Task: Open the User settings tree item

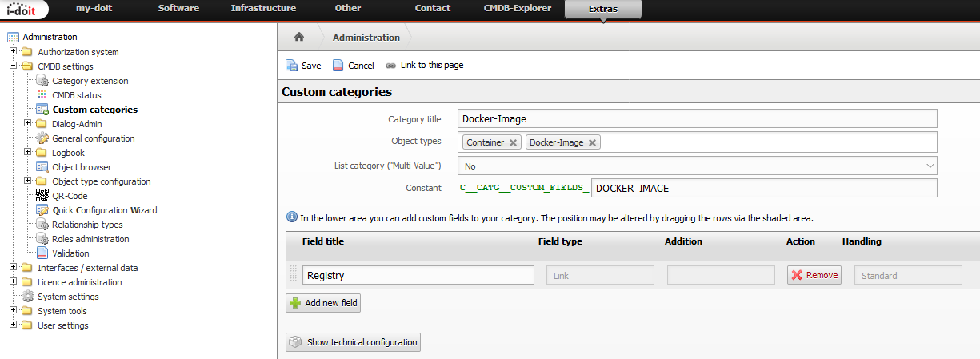Action: 63,325
